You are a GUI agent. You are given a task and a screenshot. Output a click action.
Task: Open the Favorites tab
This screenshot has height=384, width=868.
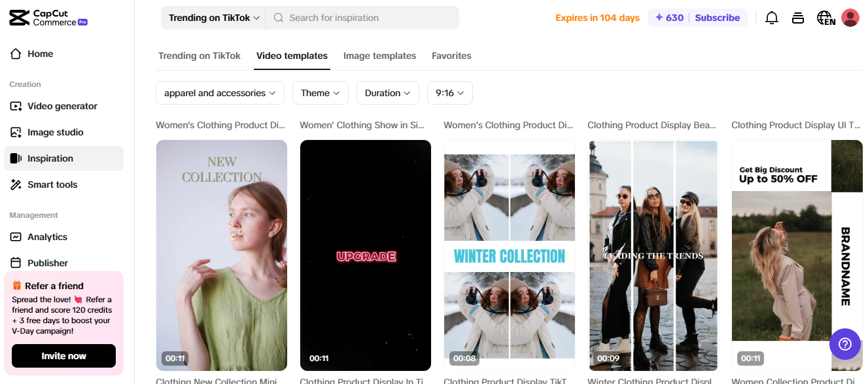(x=451, y=56)
